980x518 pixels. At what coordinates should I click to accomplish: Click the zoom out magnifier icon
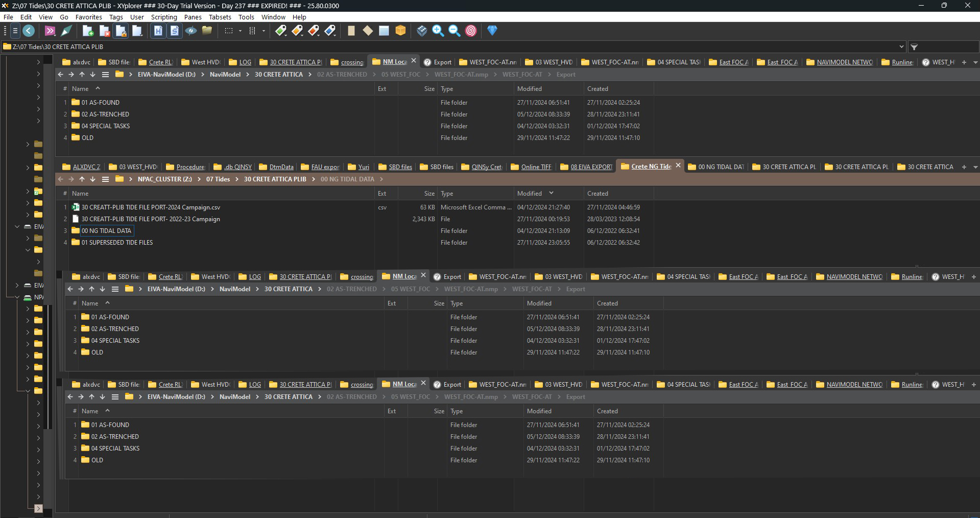point(454,31)
